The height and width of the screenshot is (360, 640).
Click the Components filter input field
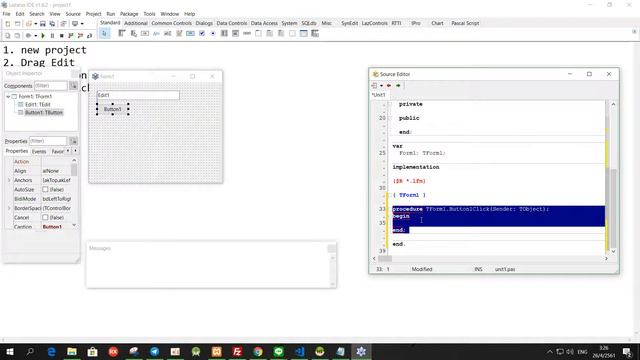tap(51, 86)
